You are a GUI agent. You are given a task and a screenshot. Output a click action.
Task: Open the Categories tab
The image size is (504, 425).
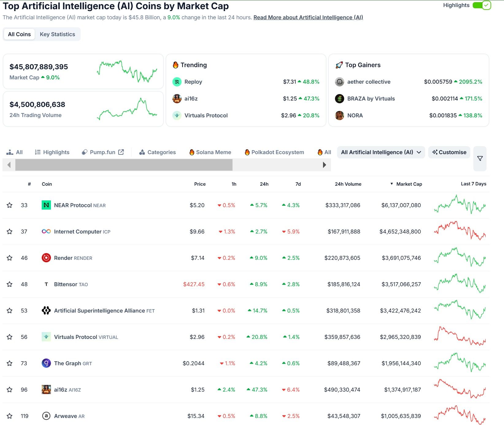[158, 152]
